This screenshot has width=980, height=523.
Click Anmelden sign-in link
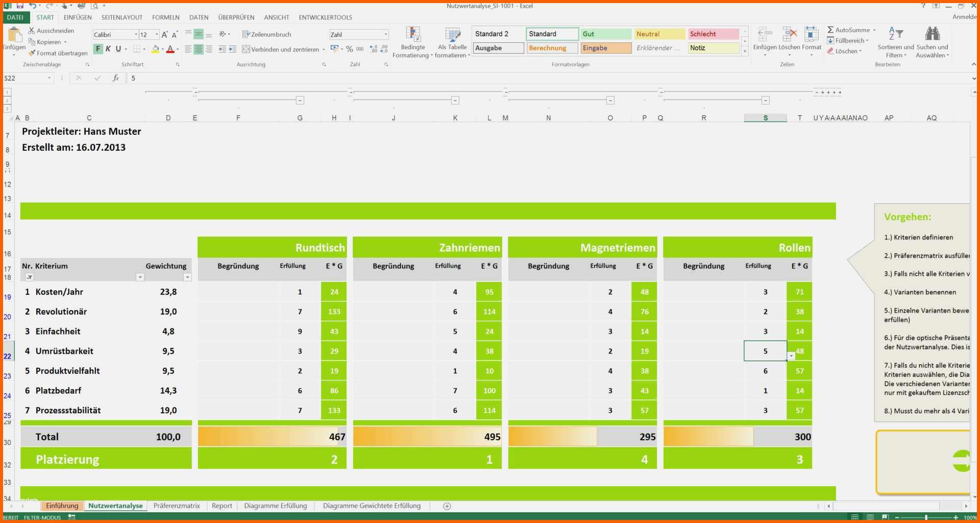(965, 17)
